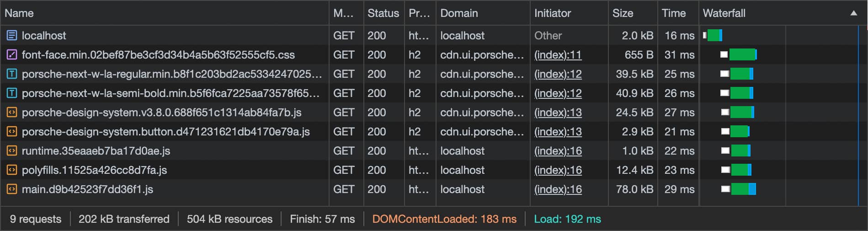
Task: Click the document icon beside localhost
Action: point(12,35)
